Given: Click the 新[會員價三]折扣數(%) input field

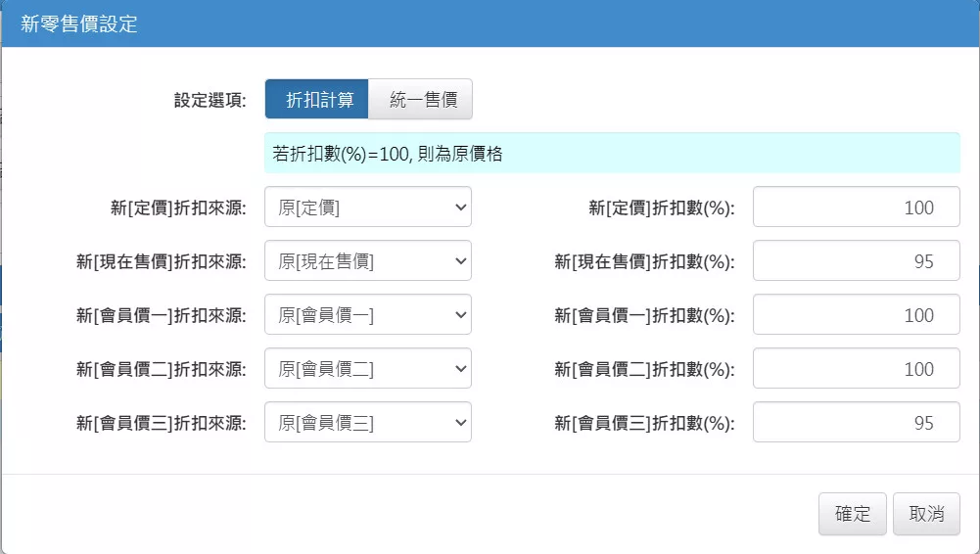Looking at the screenshot, I should (x=856, y=423).
